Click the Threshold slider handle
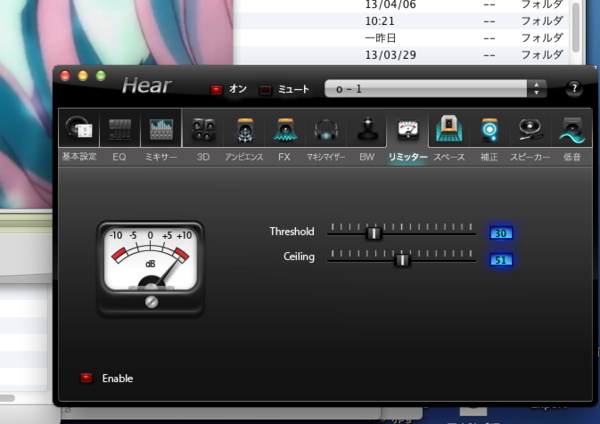Image resolution: width=600 pixels, height=424 pixels. pos(373,233)
